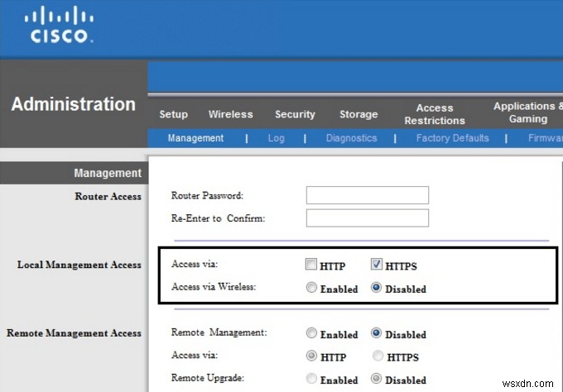Switch to the Wireless tab
Screen dimensions: 563x392
click(x=230, y=114)
